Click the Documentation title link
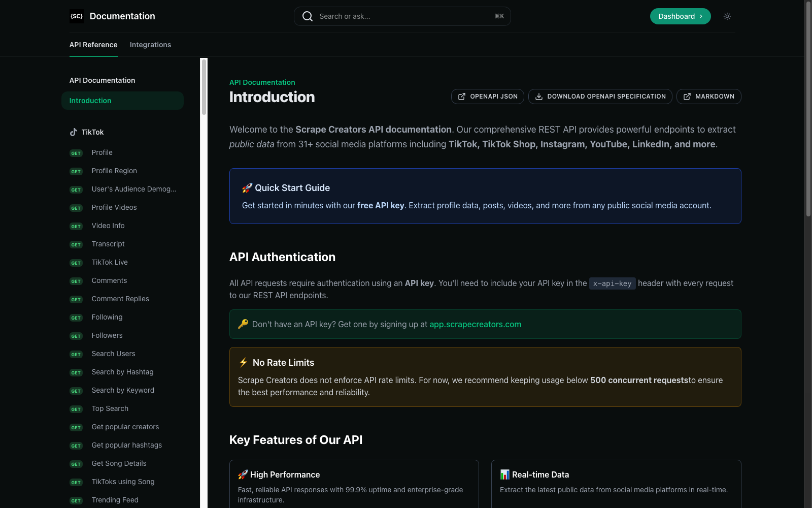The height and width of the screenshot is (508, 812). point(122,16)
